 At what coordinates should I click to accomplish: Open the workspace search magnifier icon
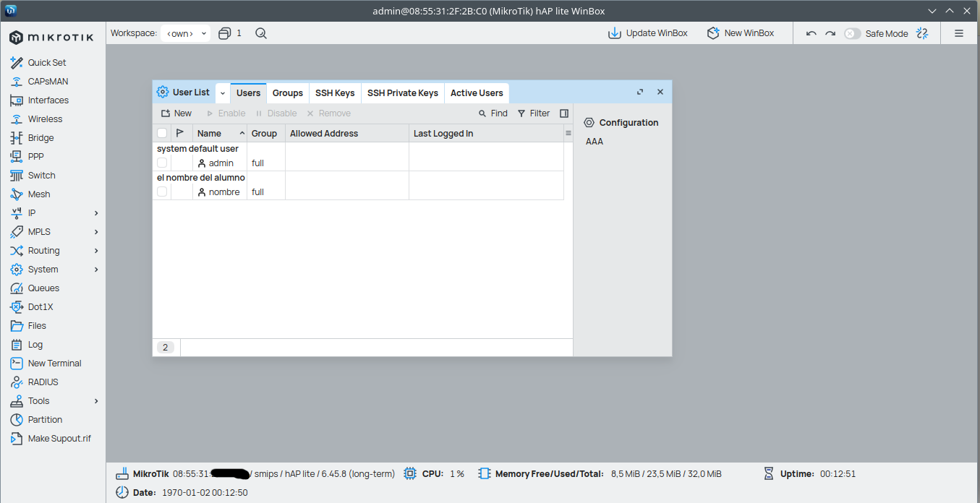(x=261, y=33)
